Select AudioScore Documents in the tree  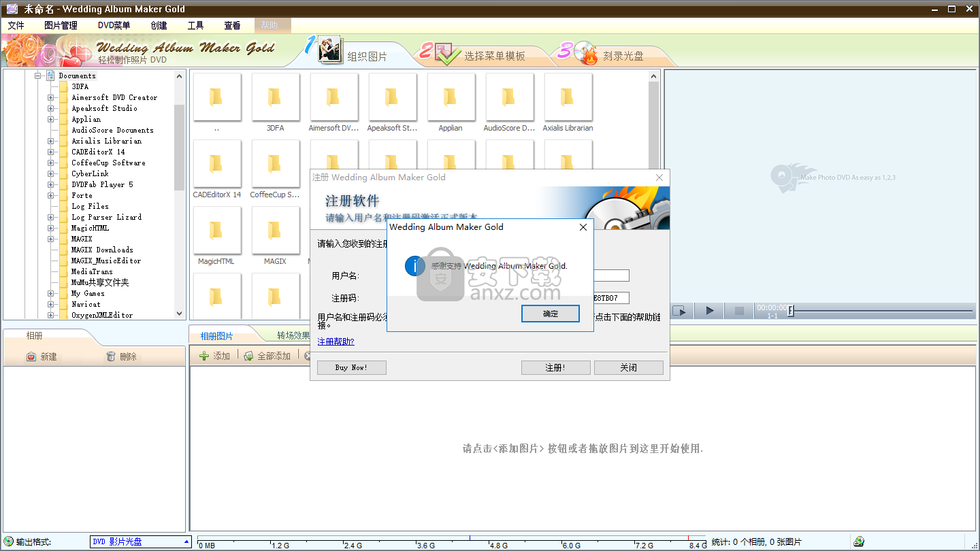112,130
